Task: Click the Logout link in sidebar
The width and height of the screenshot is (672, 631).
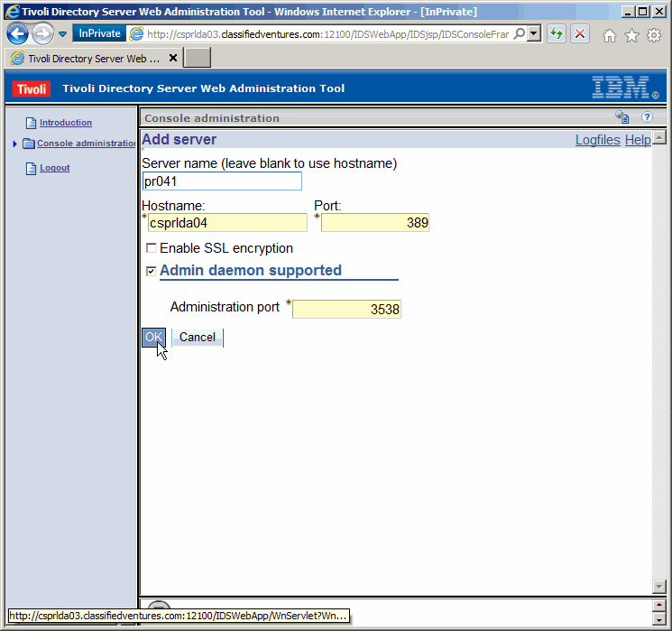Action: [54, 168]
